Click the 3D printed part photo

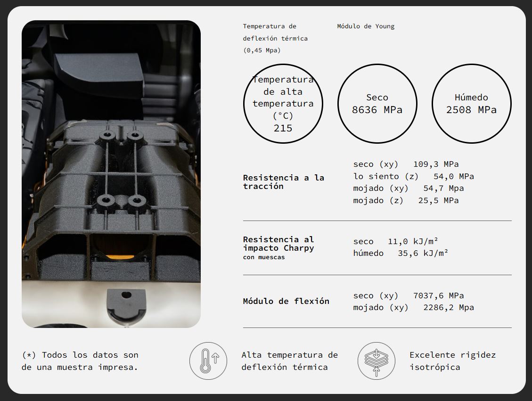pyautogui.click(x=111, y=174)
